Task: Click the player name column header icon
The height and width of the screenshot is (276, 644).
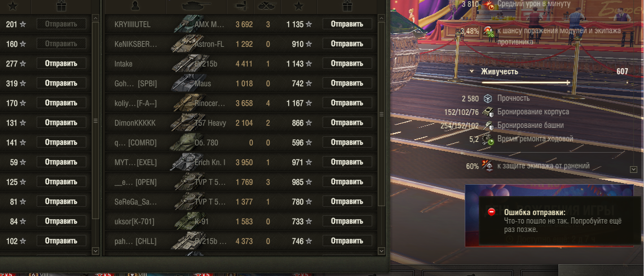Action: (135, 6)
